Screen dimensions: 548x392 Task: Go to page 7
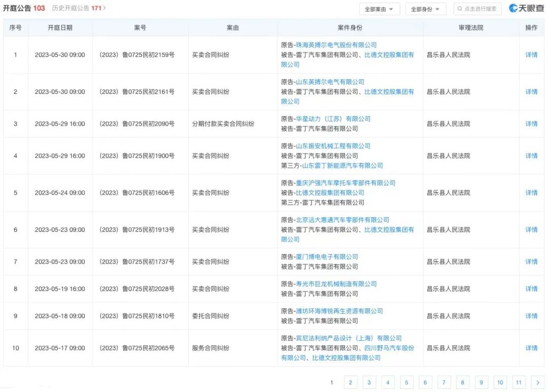tap(444, 382)
